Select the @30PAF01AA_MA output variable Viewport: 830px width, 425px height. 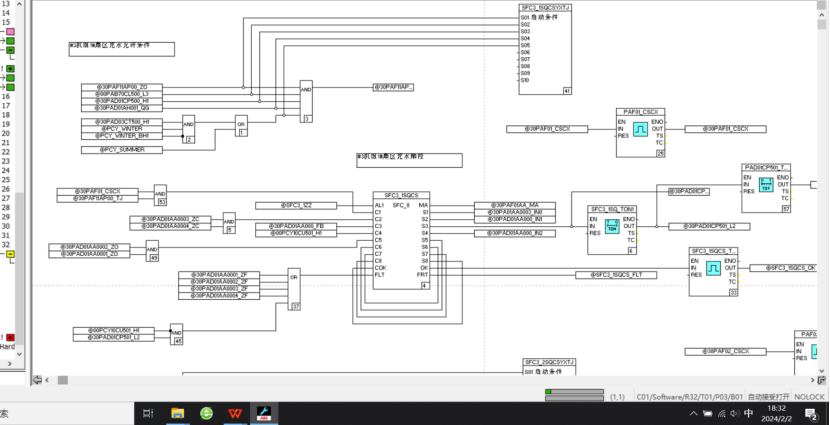(x=515, y=205)
